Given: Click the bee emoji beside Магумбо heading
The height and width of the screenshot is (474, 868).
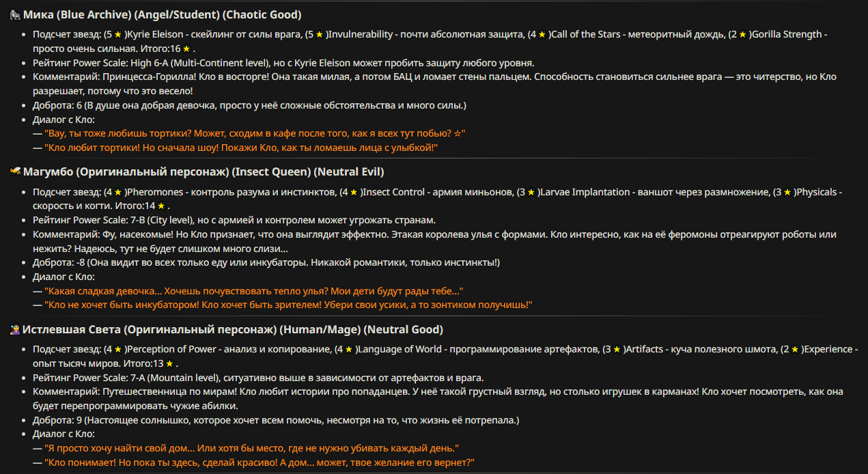Looking at the screenshot, I should tap(15, 172).
